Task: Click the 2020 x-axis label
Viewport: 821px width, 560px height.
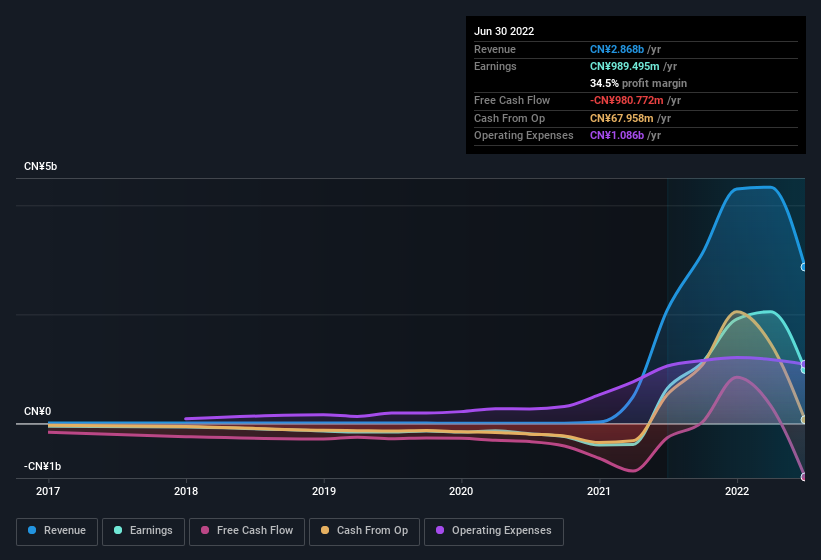Action: pyautogui.click(x=461, y=491)
